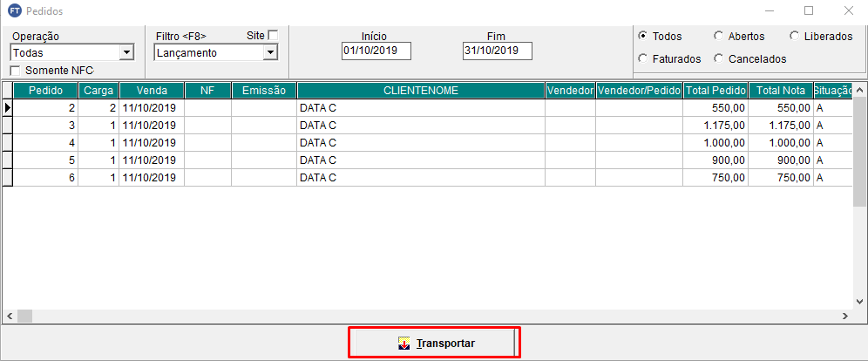Image resolution: width=868 pixels, height=361 pixels.
Task: Sort by the Pedido column header
Action: 45,90
